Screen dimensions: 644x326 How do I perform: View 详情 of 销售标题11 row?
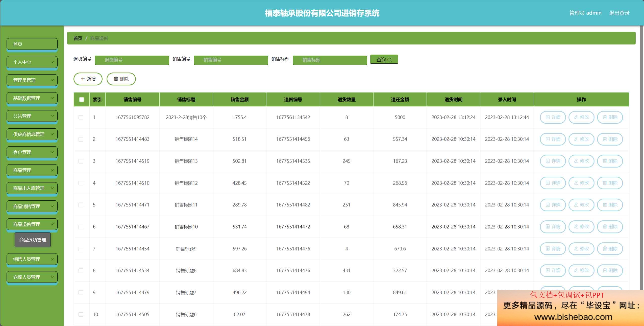[553, 205]
